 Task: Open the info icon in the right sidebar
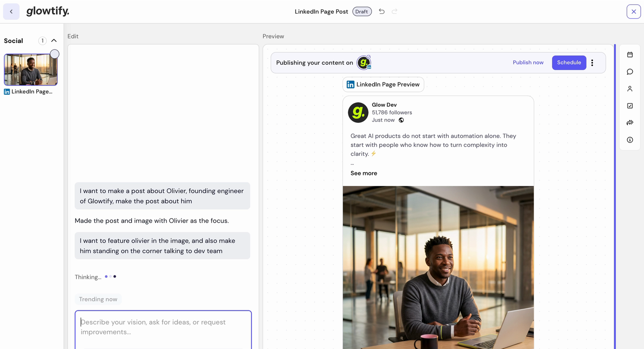tap(630, 140)
